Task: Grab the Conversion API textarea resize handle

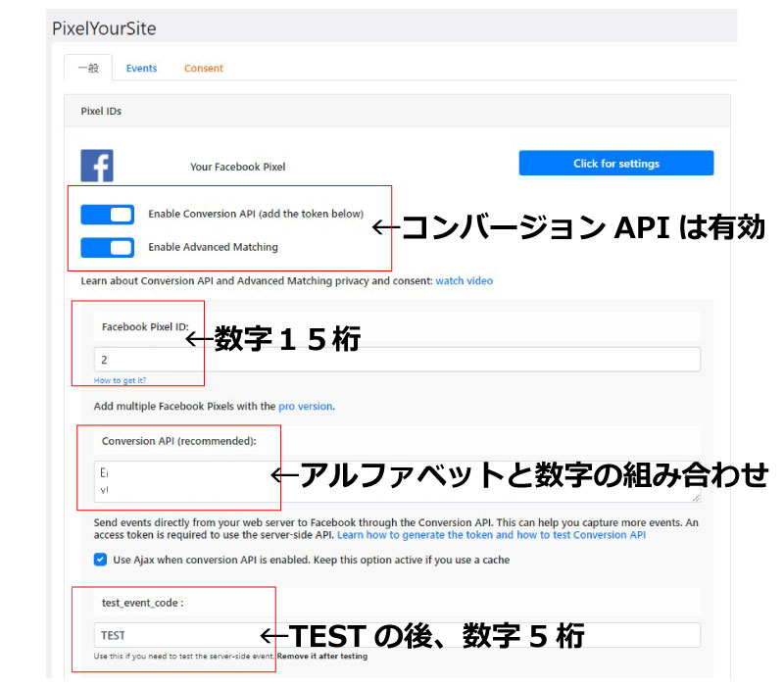Action: coord(696,498)
